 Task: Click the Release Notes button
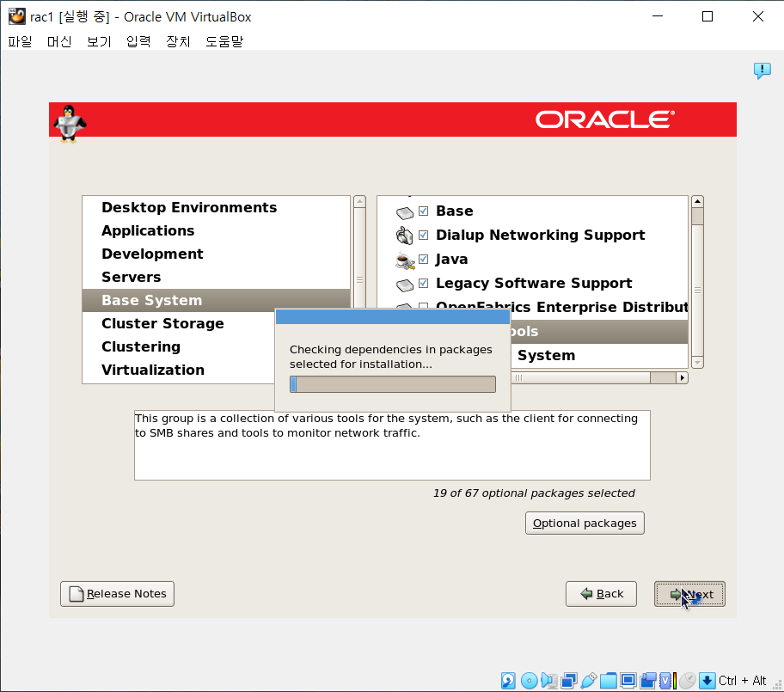[x=117, y=594]
